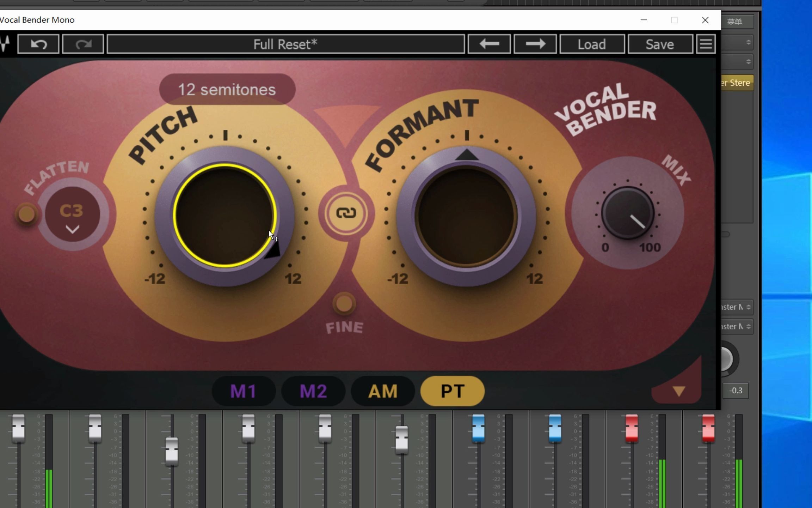
Task: Open the C3 flatten note dropdown
Action: pos(72,214)
